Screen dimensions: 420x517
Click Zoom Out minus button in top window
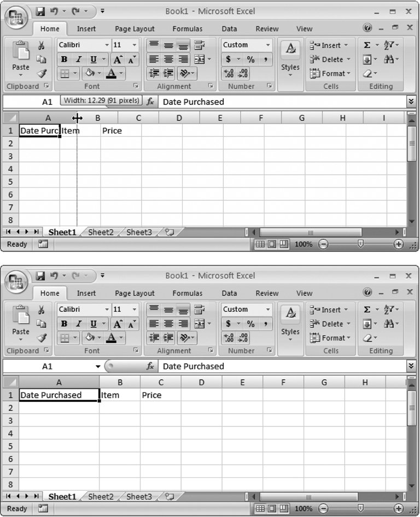pyautogui.click(x=323, y=244)
